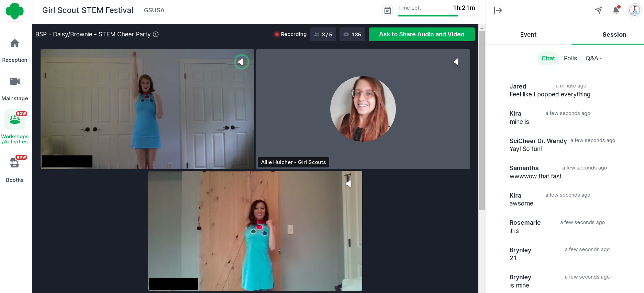Collapse the right side panel
The width and height of the screenshot is (644, 293).
tap(498, 10)
